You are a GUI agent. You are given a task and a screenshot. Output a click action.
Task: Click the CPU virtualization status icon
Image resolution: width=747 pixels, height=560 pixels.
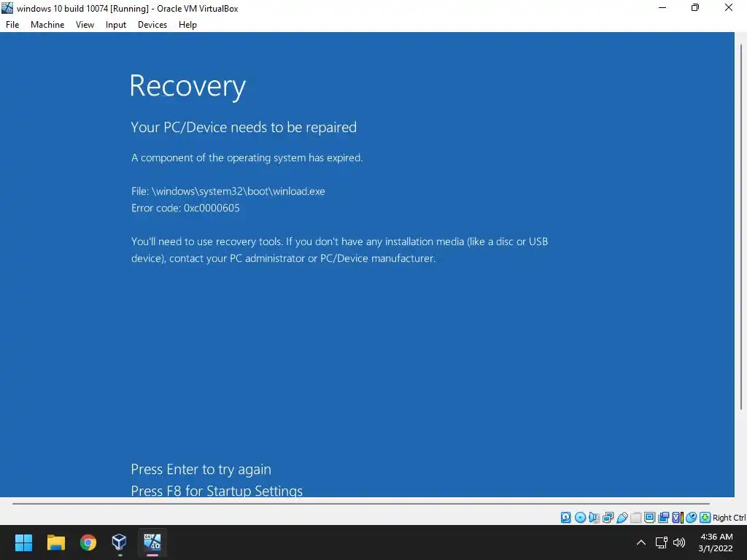click(678, 518)
